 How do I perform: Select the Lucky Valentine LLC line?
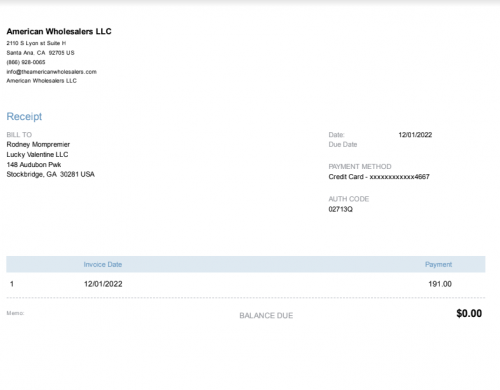37,154
